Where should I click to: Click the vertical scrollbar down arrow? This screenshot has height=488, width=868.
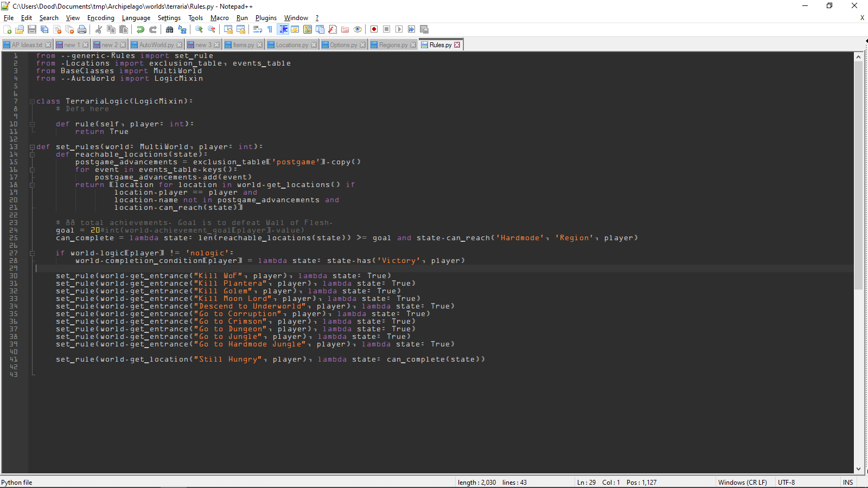coord(859,470)
